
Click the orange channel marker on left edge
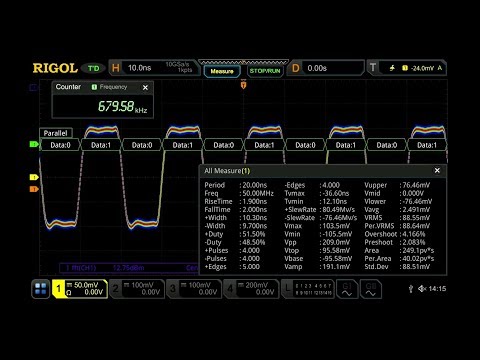click(x=34, y=189)
